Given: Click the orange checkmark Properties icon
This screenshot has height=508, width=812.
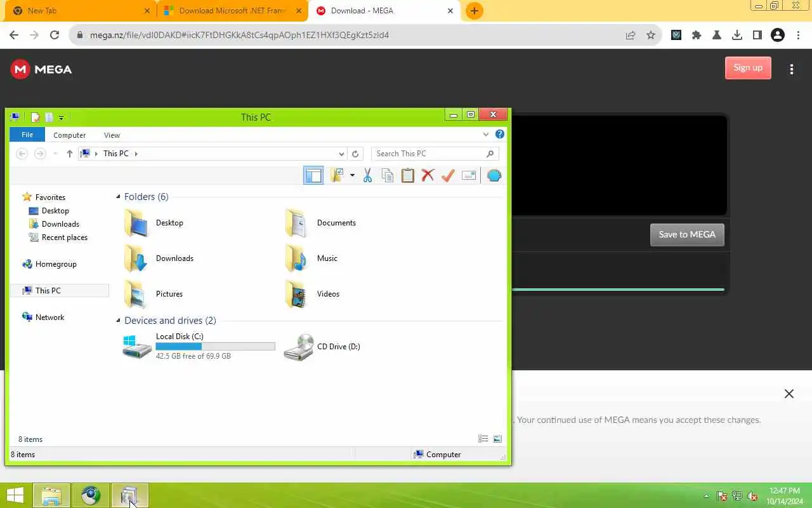Looking at the screenshot, I should click(448, 175).
